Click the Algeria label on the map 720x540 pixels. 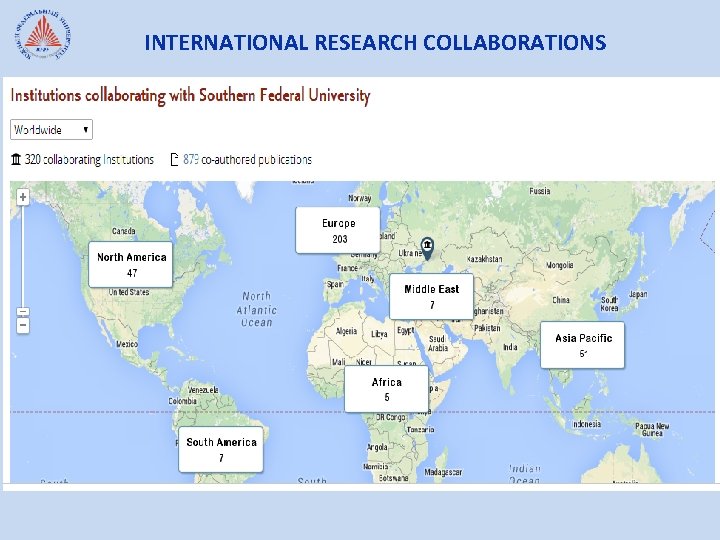pyautogui.click(x=346, y=331)
